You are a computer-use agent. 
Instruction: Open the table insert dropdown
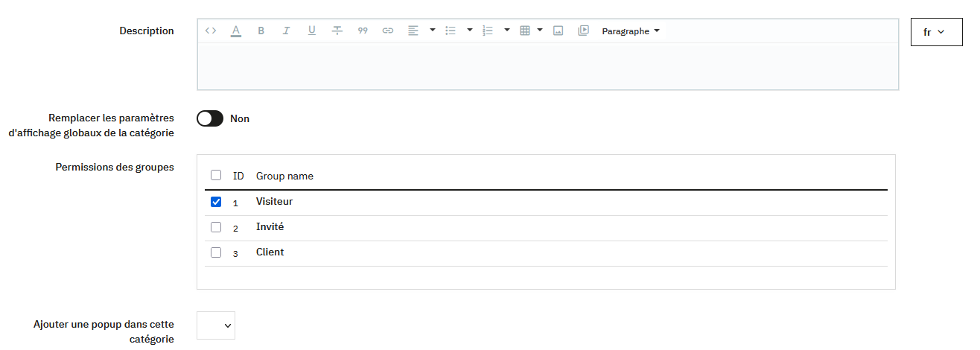pos(540,31)
